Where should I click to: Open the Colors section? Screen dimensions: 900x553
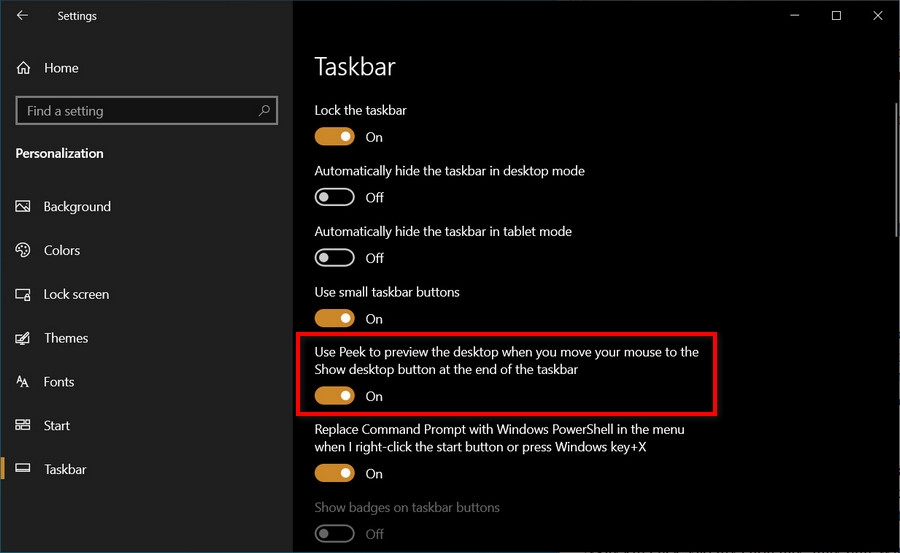(61, 250)
